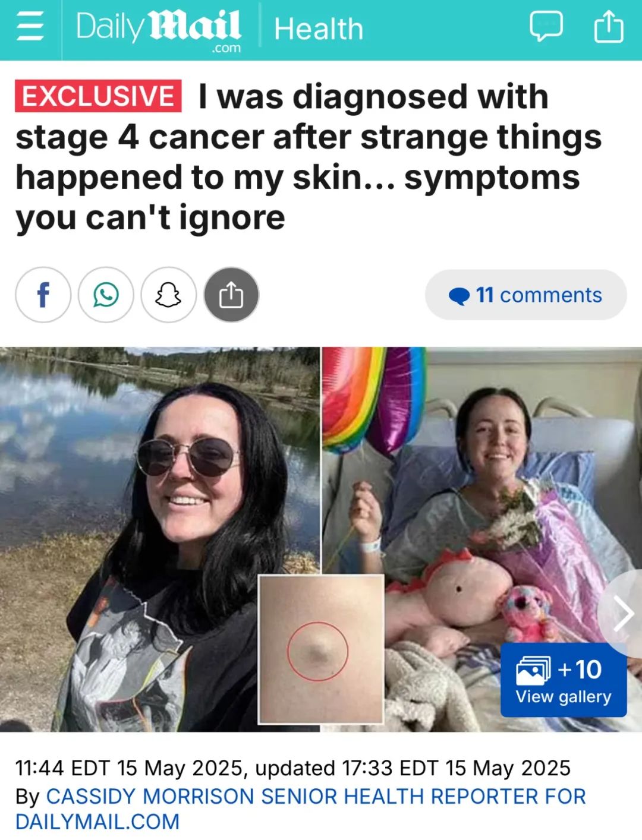Go to the Health section
This screenshot has width=642, height=840.
[318, 29]
